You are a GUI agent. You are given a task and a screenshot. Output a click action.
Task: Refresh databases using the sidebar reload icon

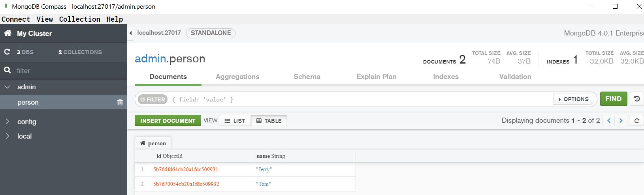7,52
